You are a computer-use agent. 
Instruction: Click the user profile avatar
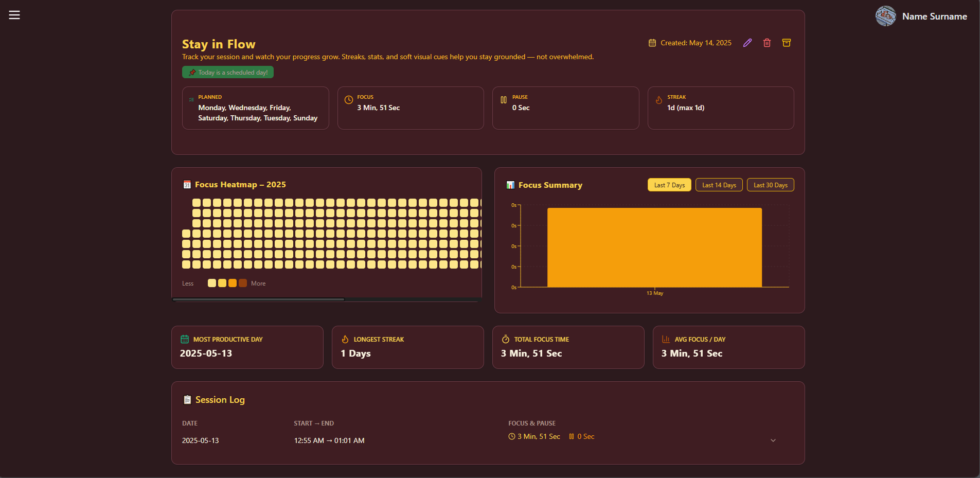click(x=885, y=16)
